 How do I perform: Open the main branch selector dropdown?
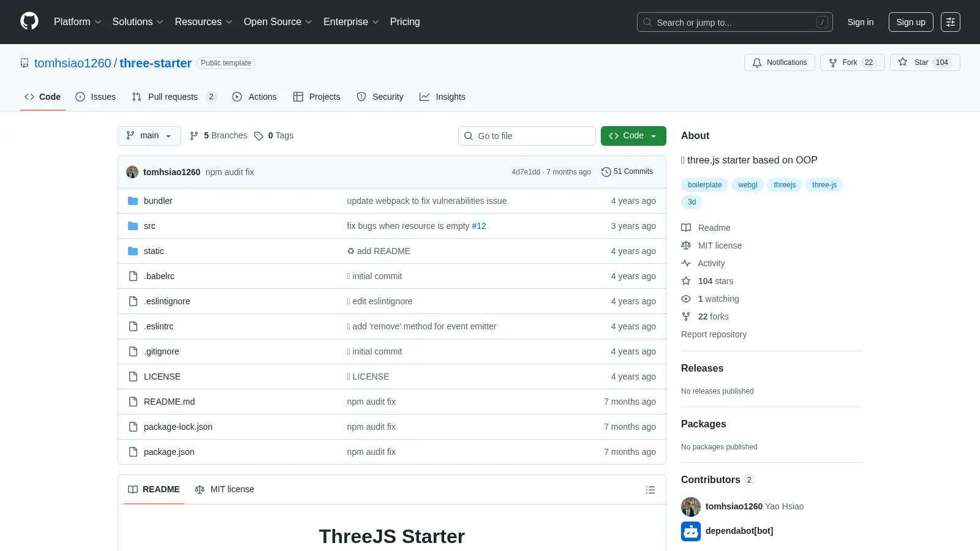pyautogui.click(x=149, y=136)
